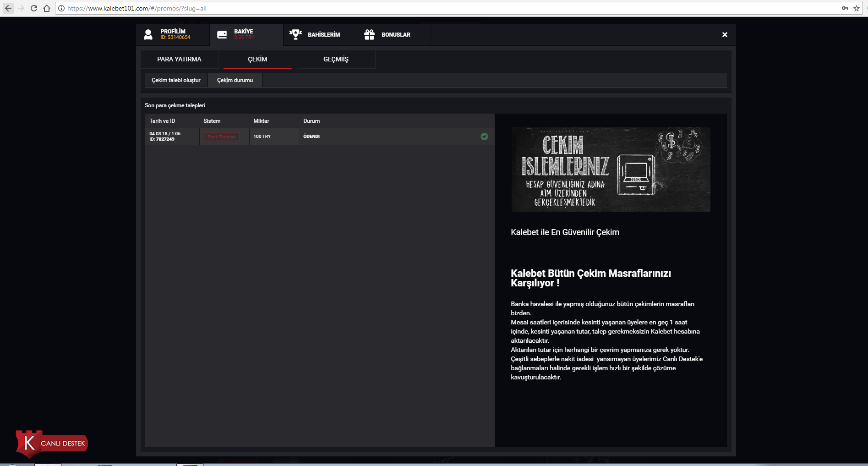Viewport: 868px width, 466px height.
Task: Click the Sistem column header
Action: click(x=212, y=121)
